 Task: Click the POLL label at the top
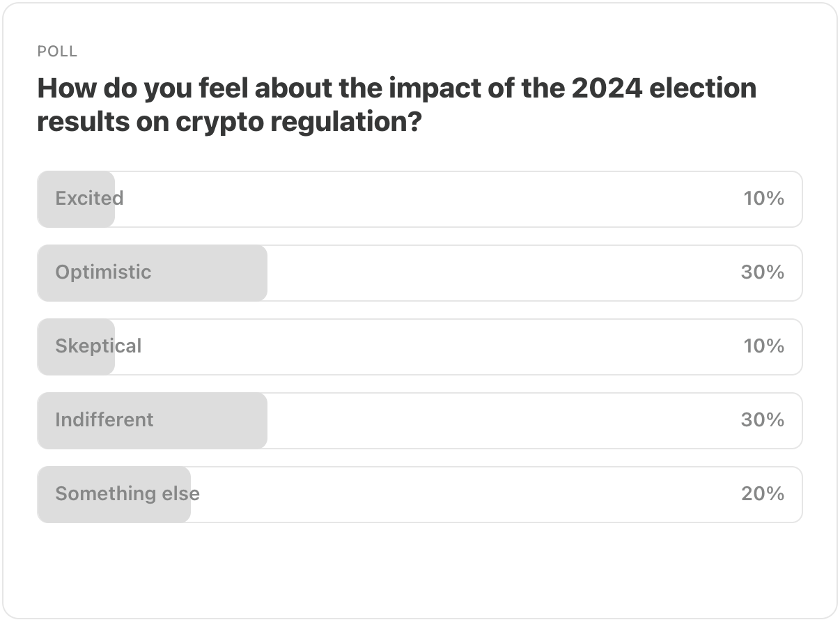tap(57, 52)
